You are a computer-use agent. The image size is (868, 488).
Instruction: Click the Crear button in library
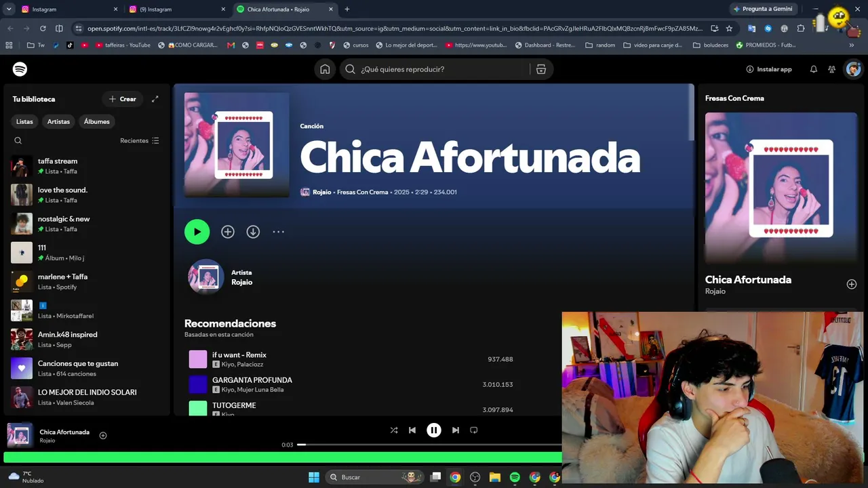tap(123, 99)
